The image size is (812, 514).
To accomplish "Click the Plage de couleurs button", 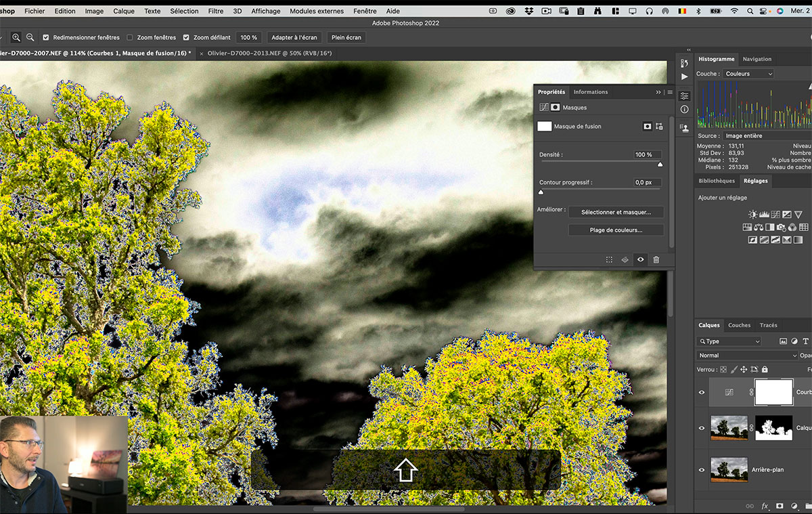I will coord(616,230).
